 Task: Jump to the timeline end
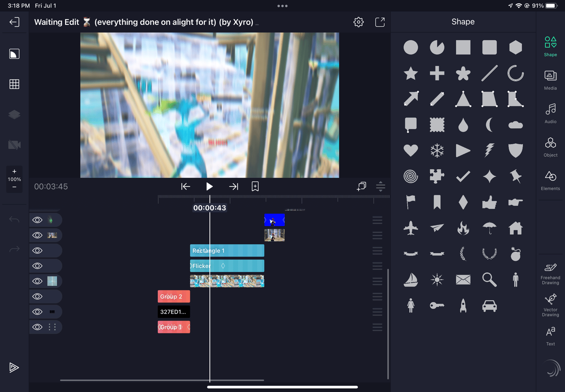coord(234,186)
